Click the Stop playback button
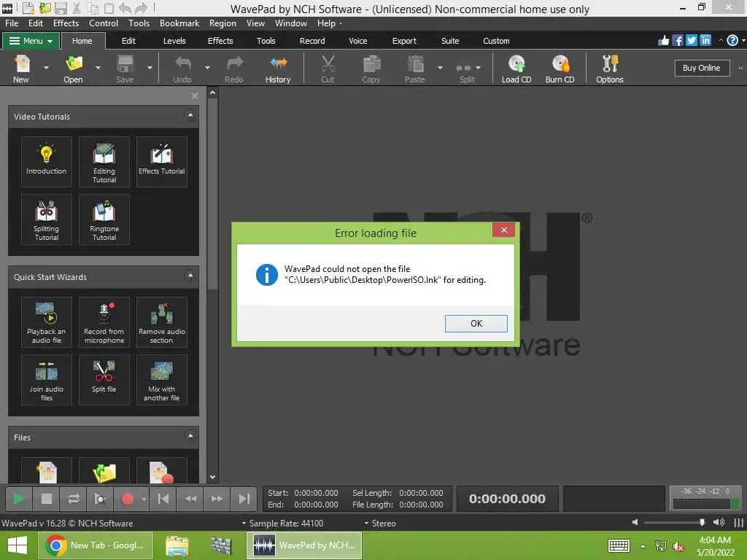 click(46, 499)
